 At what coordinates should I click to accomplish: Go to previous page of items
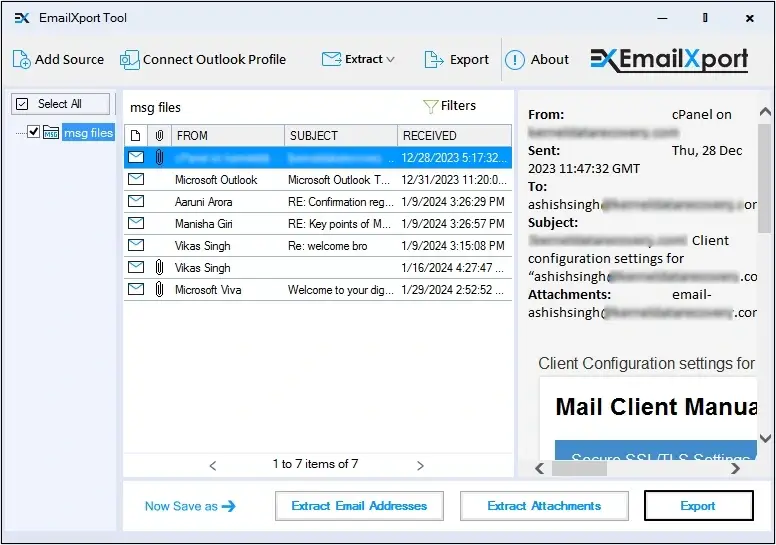(x=213, y=466)
